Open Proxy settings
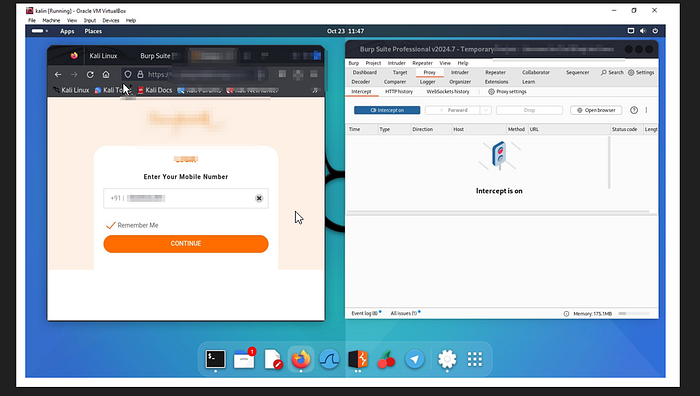 click(507, 92)
